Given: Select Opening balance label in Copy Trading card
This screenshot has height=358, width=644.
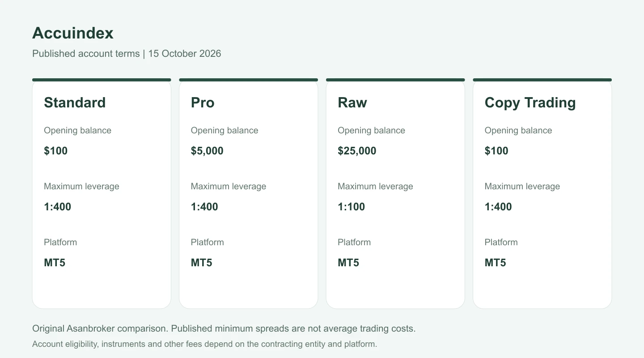Looking at the screenshot, I should pos(518,131).
